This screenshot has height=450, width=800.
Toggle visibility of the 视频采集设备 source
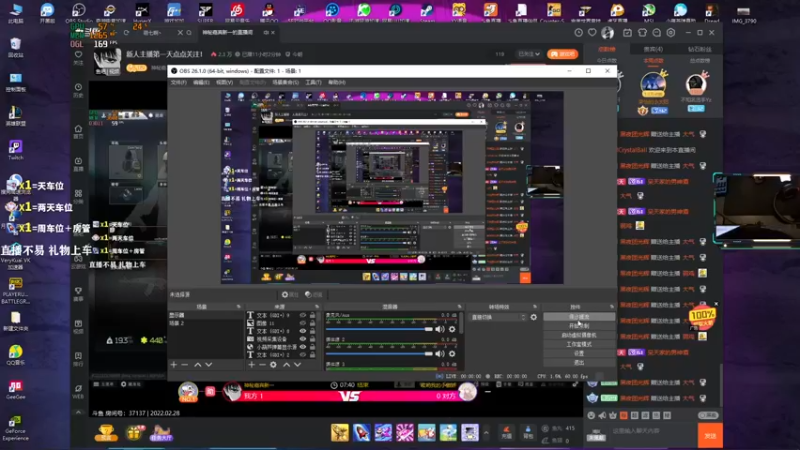(x=303, y=339)
